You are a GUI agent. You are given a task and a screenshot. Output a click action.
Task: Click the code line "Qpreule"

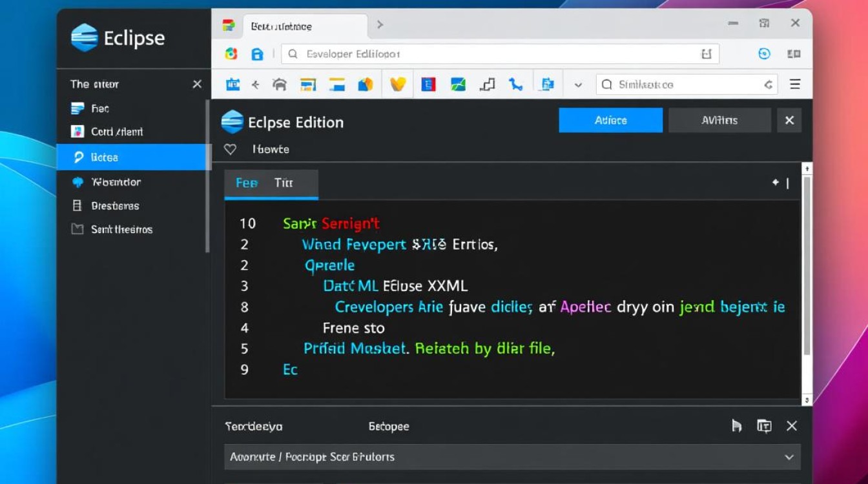(329, 265)
